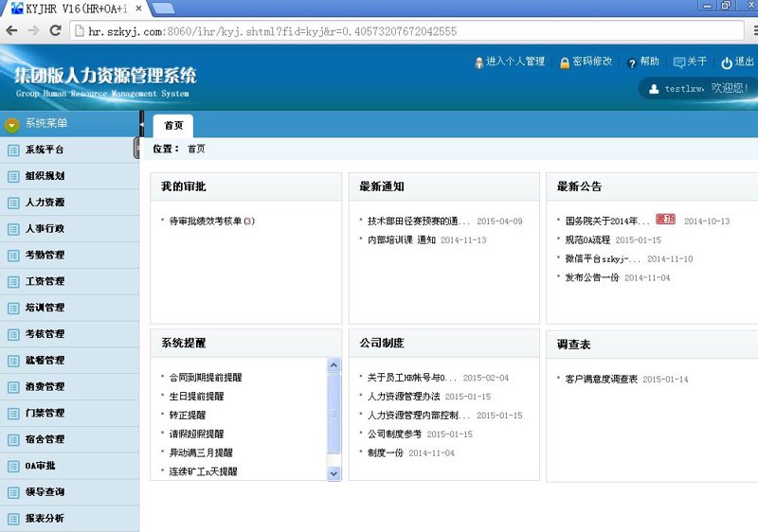
Task: Click the power icon to log out
Action: (727, 62)
